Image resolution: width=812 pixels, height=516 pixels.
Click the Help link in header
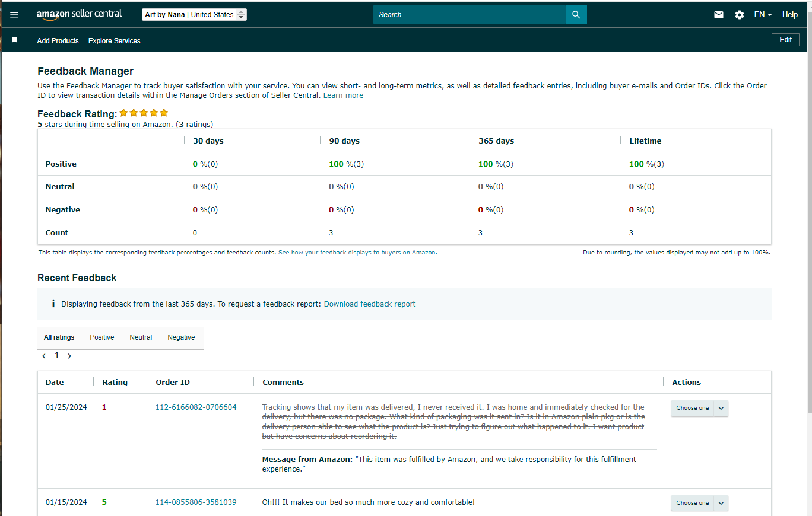click(x=790, y=15)
